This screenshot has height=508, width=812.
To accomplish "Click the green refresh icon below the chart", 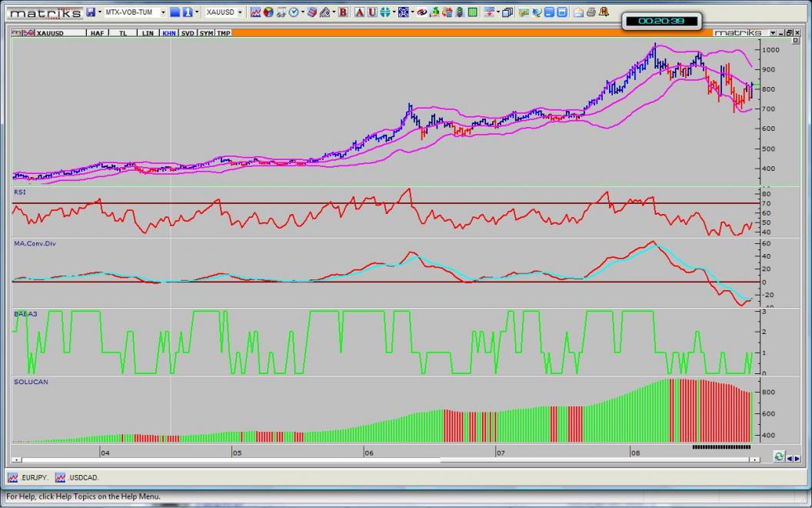I will click(779, 457).
